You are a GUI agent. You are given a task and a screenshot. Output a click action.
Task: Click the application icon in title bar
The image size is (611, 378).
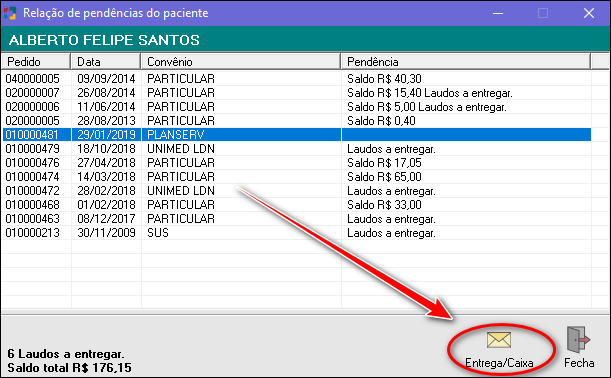pyautogui.click(x=10, y=13)
